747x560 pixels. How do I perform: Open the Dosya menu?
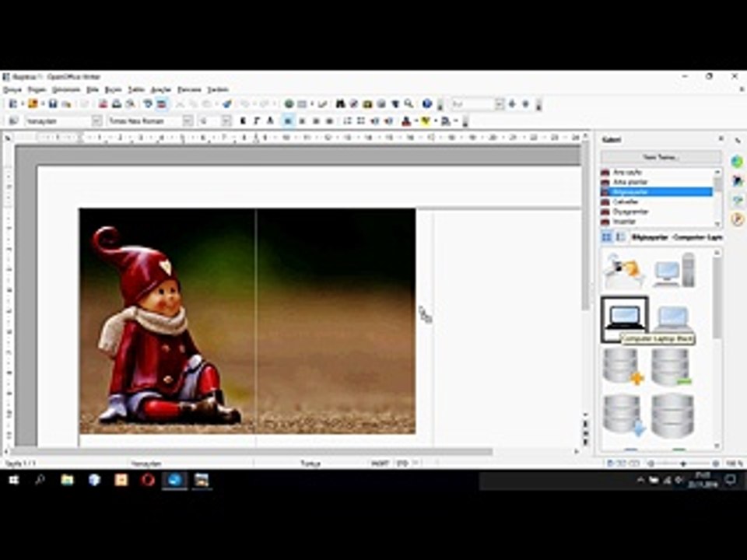click(12, 89)
